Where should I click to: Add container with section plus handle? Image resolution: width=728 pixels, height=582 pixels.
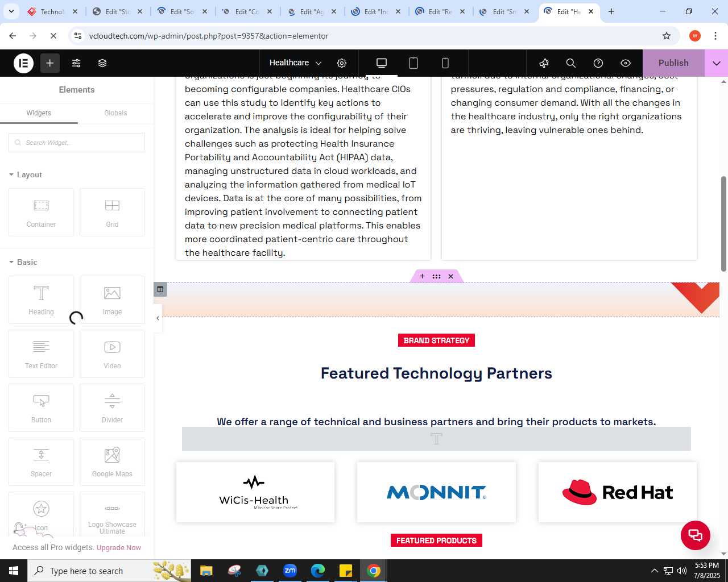pyautogui.click(x=422, y=276)
